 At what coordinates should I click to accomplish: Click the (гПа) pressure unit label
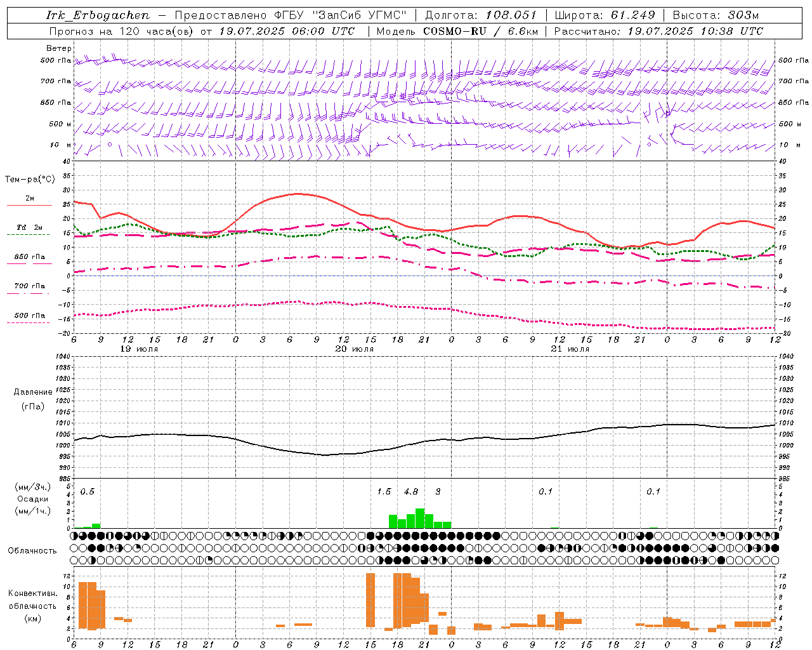(33, 407)
